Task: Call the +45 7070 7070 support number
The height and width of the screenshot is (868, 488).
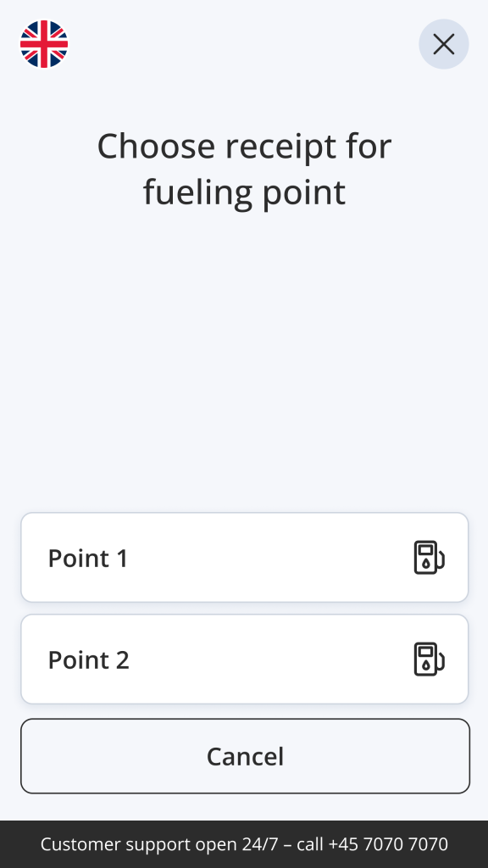Action: pyautogui.click(x=388, y=844)
